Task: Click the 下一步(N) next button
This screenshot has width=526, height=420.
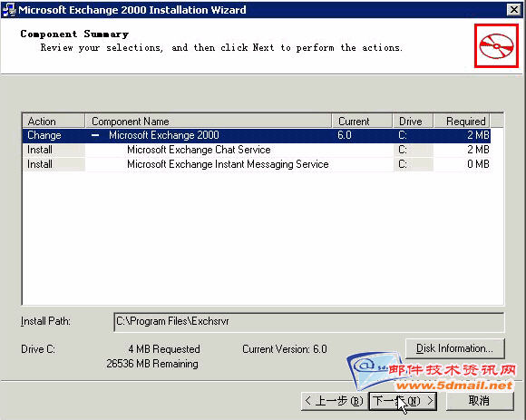Action: click(x=403, y=401)
